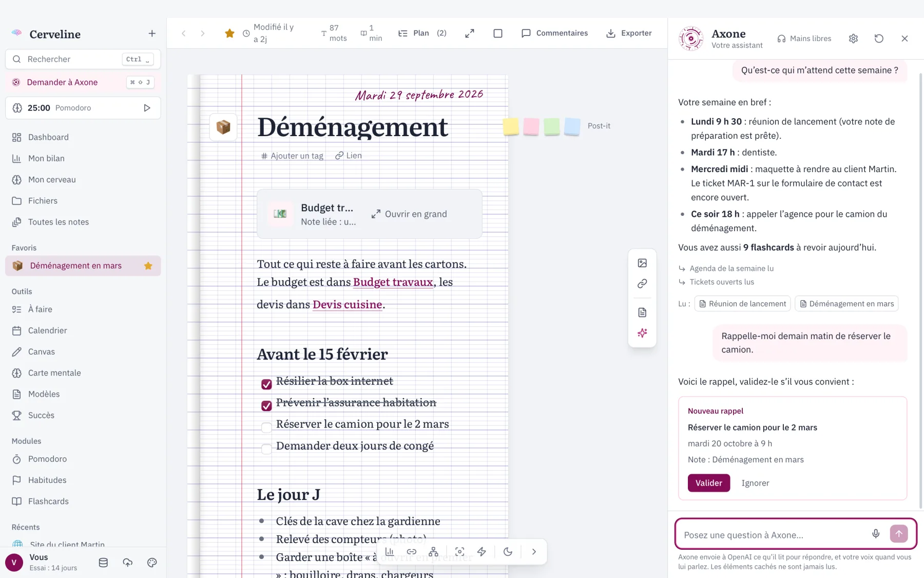Uncheck Prévenir l'assurance habitation
The height and width of the screenshot is (578, 924).
(x=266, y=406)
